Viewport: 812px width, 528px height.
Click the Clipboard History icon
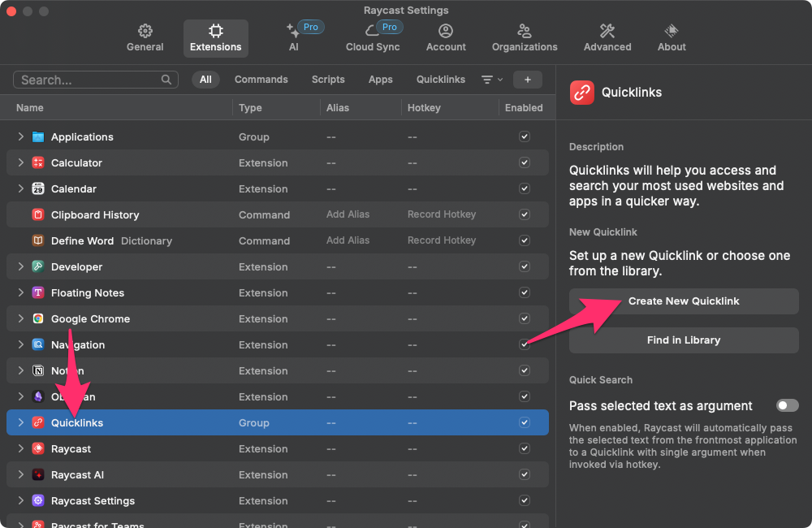(38, 214)
